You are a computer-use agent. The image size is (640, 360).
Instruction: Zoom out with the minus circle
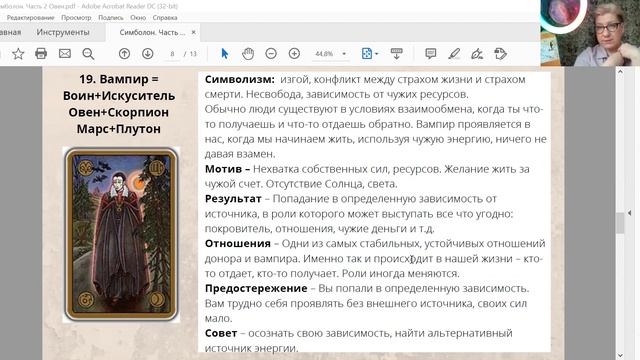click(271, 53)
